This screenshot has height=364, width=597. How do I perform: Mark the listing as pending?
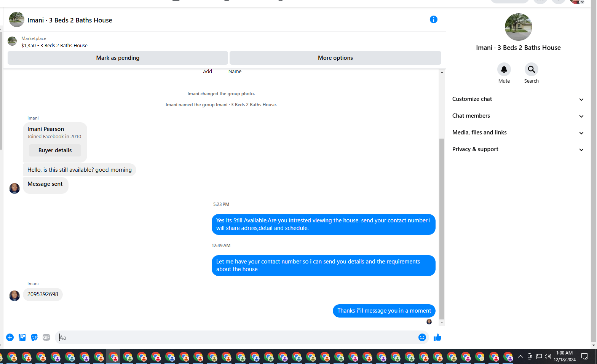point(118,58)
